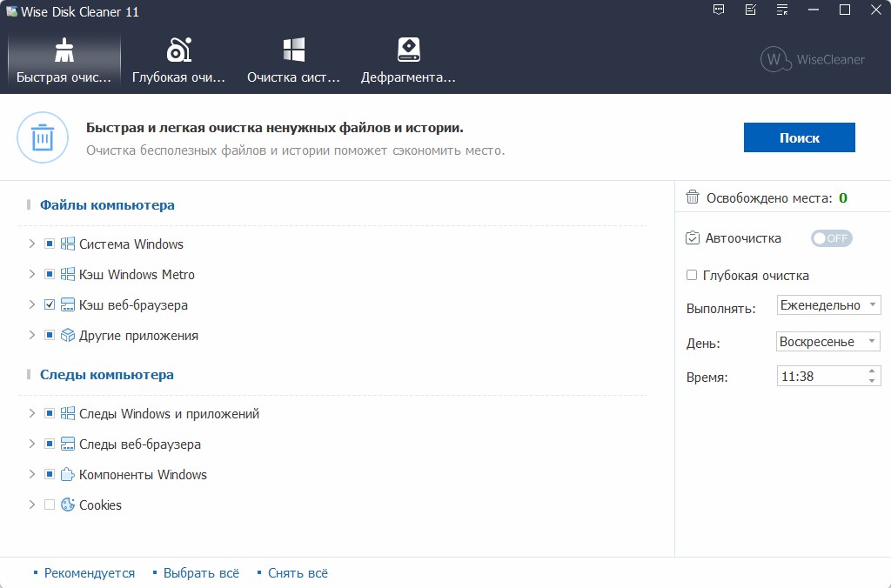Click the Windows icon beside Система Windows

tap(68, 244)
